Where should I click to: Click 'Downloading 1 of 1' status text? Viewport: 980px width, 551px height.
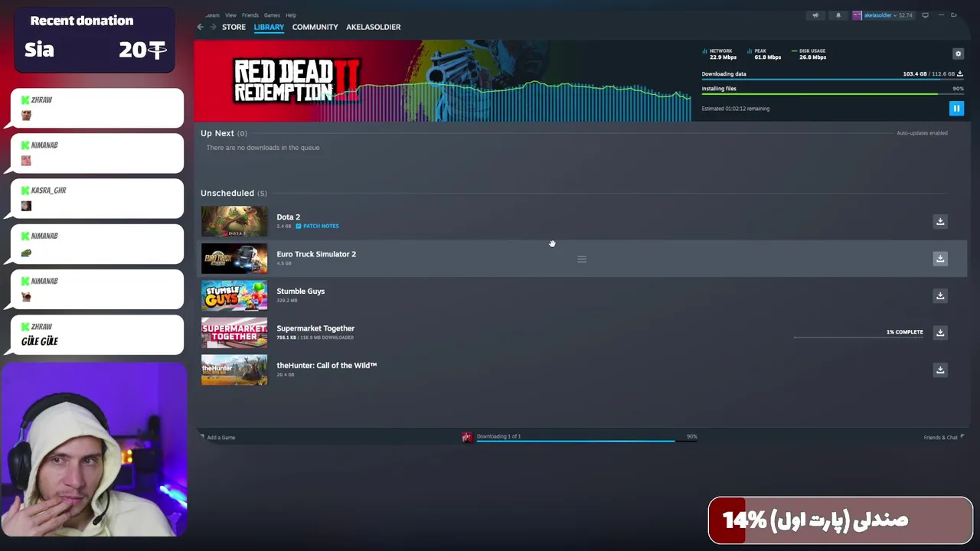point(498,436)
